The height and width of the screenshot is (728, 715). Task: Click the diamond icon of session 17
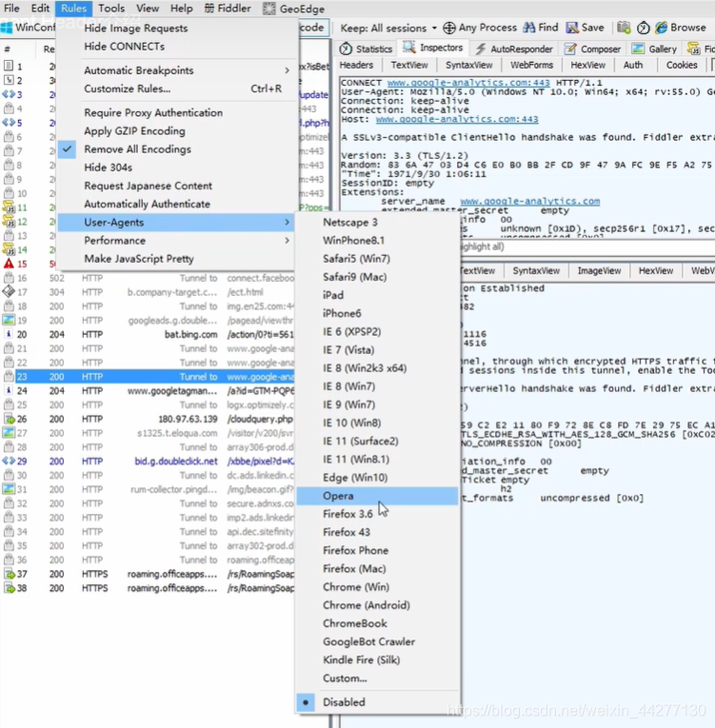(x=9, y=291)
